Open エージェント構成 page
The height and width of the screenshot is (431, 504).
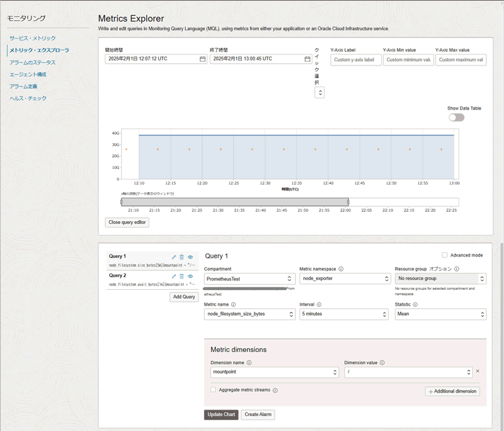(x=28, y=74)
